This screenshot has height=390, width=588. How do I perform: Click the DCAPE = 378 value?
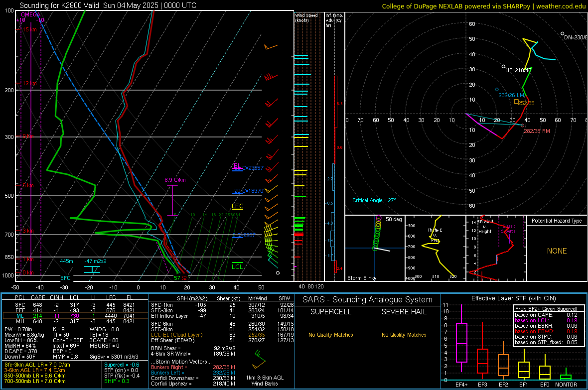coord(20,351)
